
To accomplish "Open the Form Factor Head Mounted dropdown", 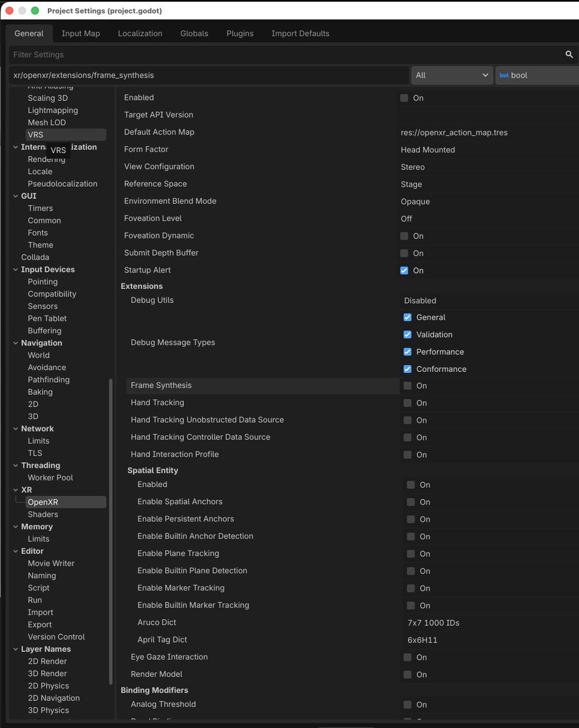I will 487,150.
